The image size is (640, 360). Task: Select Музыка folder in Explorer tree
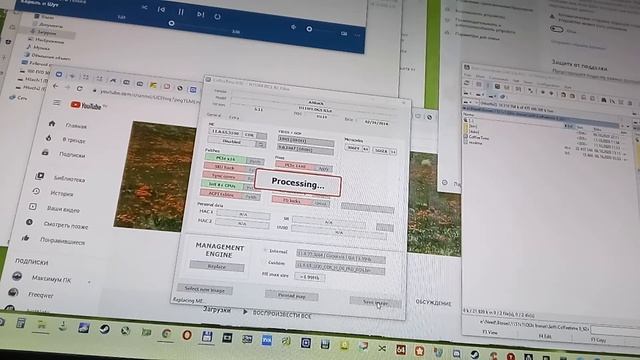[x=39, y=47]
